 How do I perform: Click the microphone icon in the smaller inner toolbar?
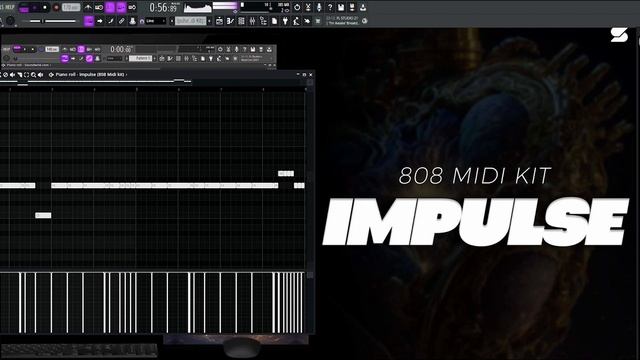pos(236,49)
